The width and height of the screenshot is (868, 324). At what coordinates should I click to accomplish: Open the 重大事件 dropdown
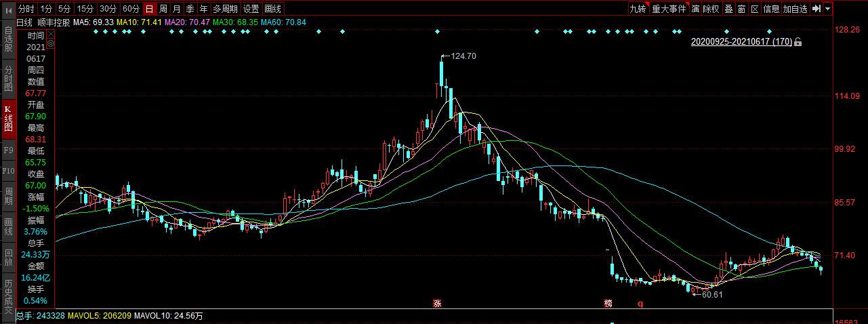pyautogui.click(x=669, y=9)
